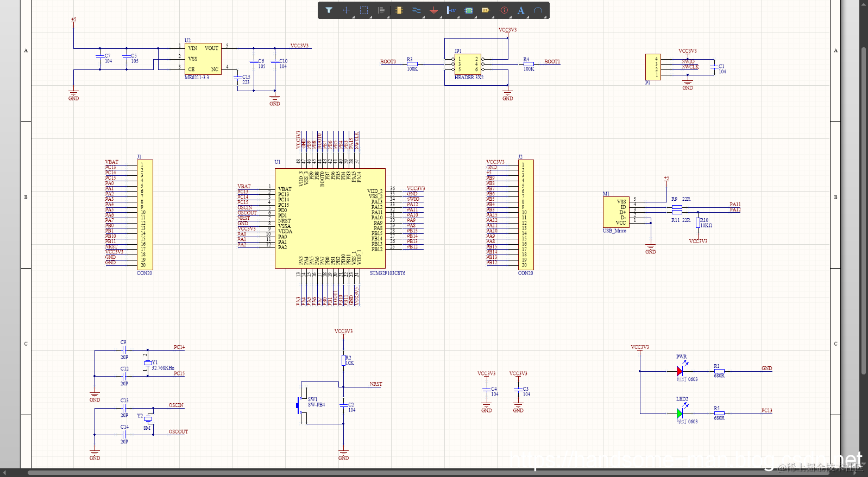Open the selection filter funnel tool
This screenshot has width=868, height=477.
click(x=329, y=10)
